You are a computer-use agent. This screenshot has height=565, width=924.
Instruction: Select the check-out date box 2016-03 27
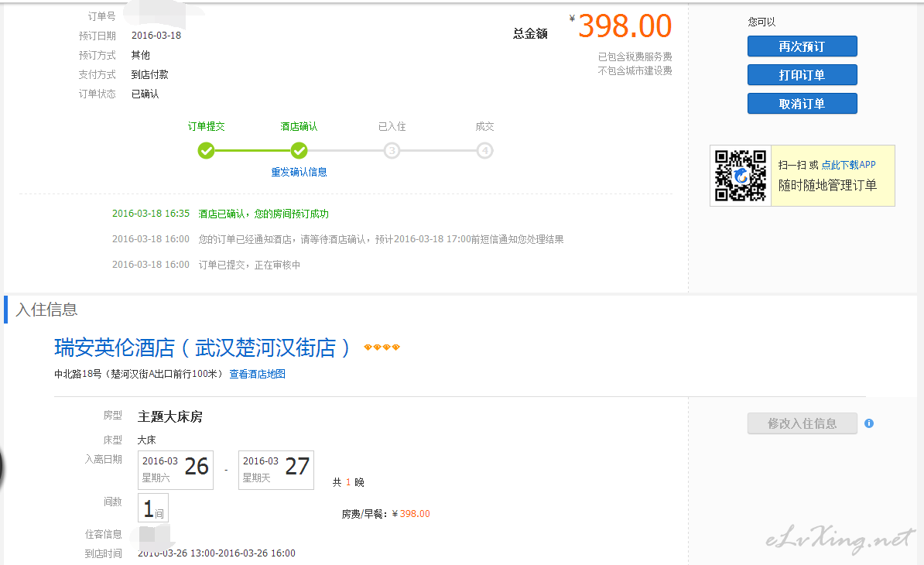tap(275, 470)
